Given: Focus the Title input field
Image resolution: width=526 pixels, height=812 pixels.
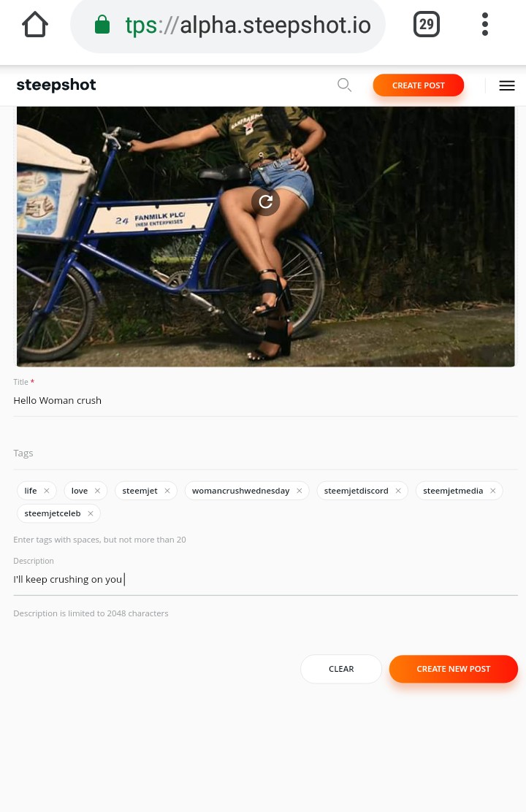Looking at the screenshot, I should [265, 400].
